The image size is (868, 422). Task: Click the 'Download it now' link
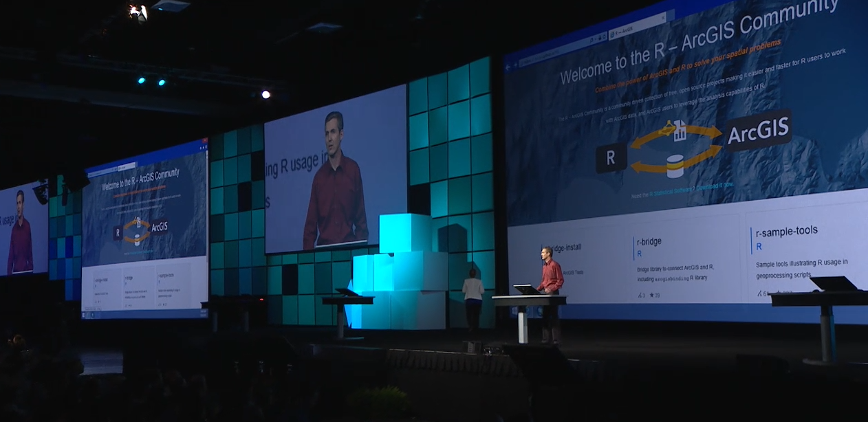click(715, 185)
